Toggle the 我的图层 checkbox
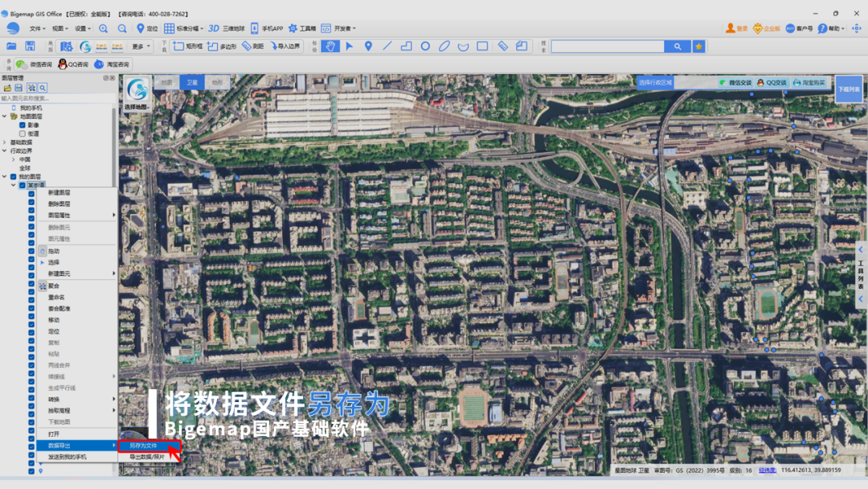Viewport: 868px width, 489px height. tap(14, 177)
